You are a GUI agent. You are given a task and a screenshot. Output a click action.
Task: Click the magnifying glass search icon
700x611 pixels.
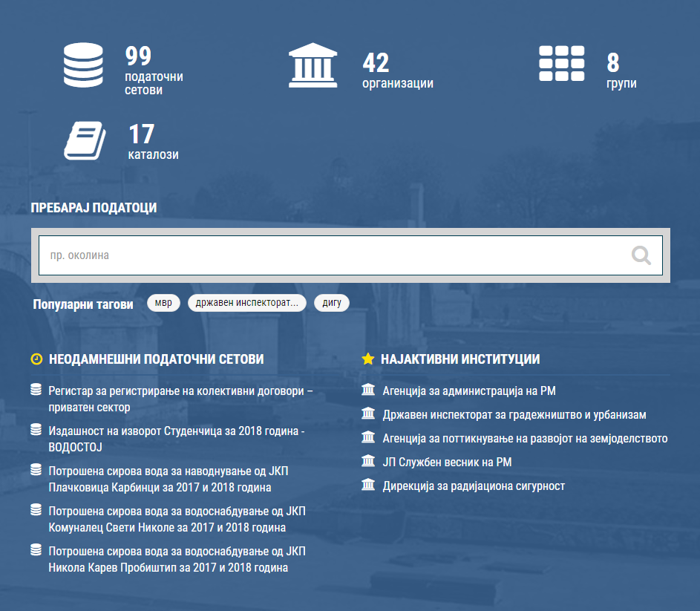[x=641, y=255]
